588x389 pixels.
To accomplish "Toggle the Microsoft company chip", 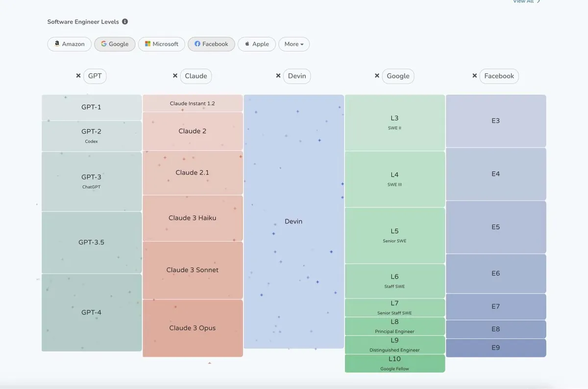I will click(x=161, y=44).
